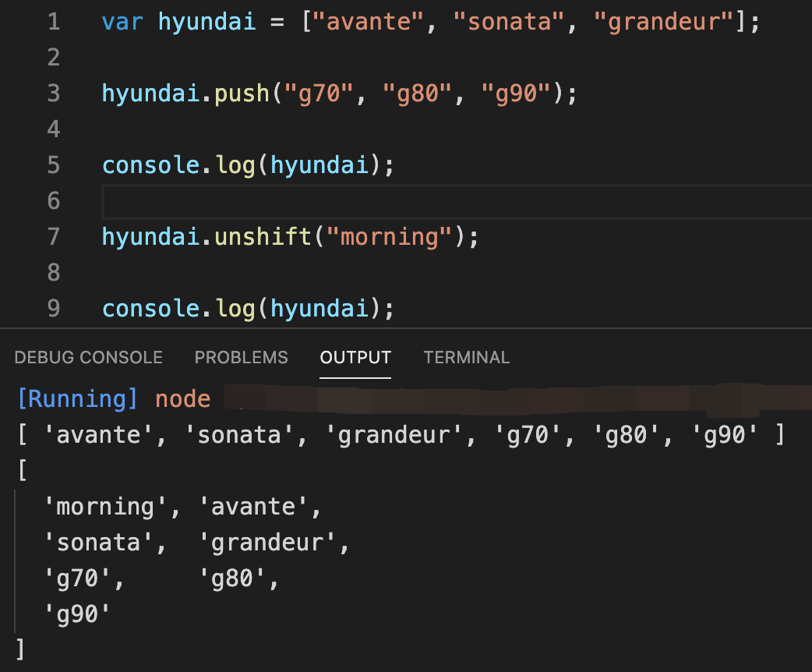Click log on line 9

tap(235, 308)
